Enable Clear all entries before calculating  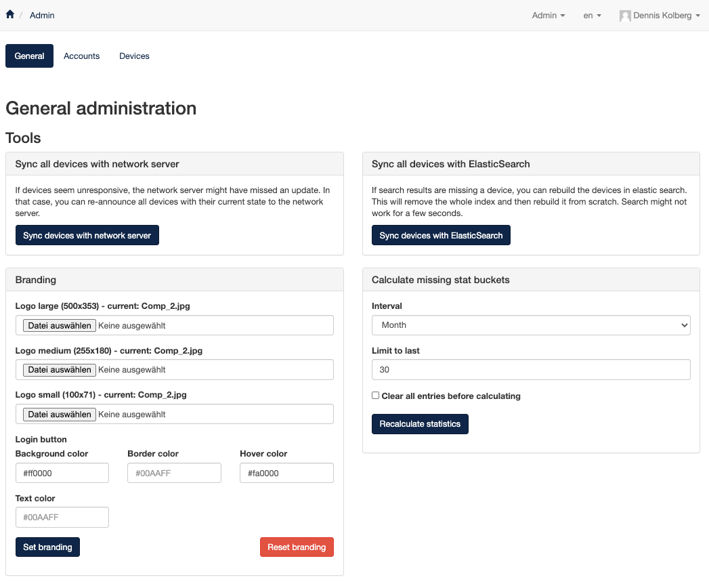pyautogui.click(x=375, y=396)
